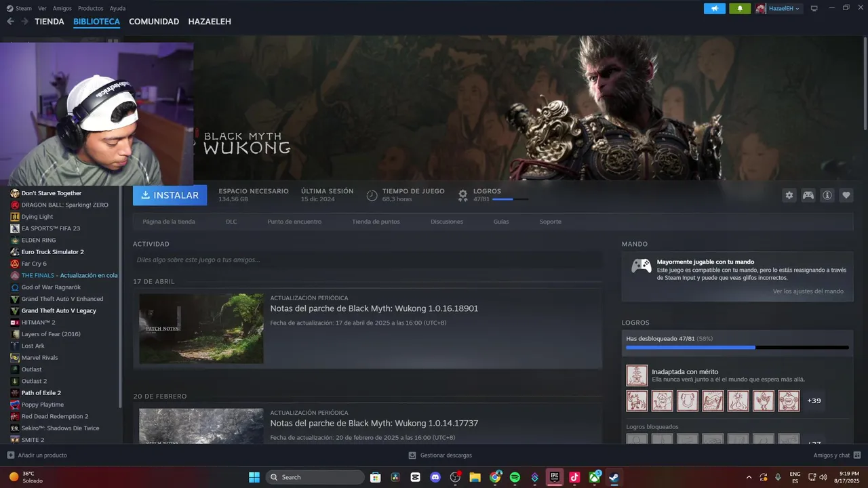Click the taskbar Search box

(x=315, y=477)
